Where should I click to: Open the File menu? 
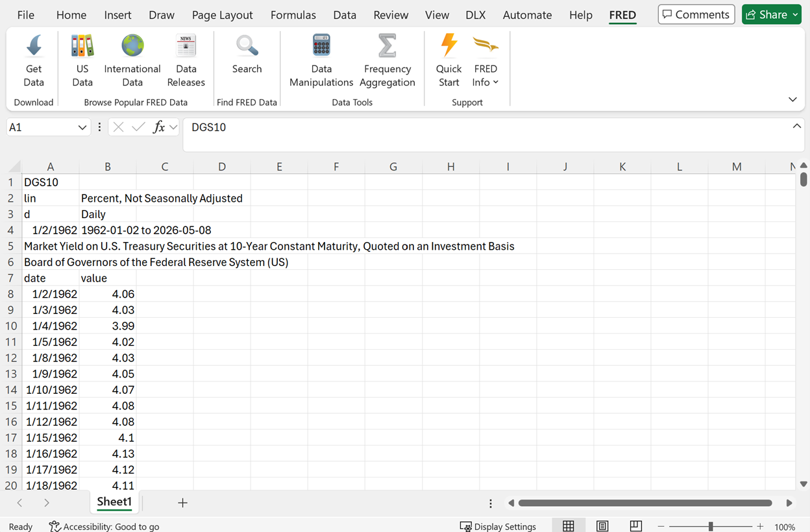pos(26,15)
